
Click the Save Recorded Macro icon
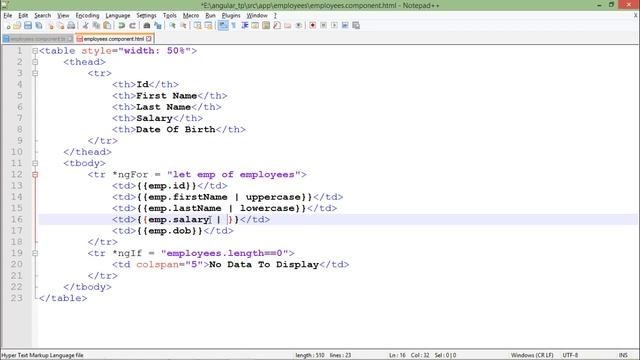pos(356,26)
